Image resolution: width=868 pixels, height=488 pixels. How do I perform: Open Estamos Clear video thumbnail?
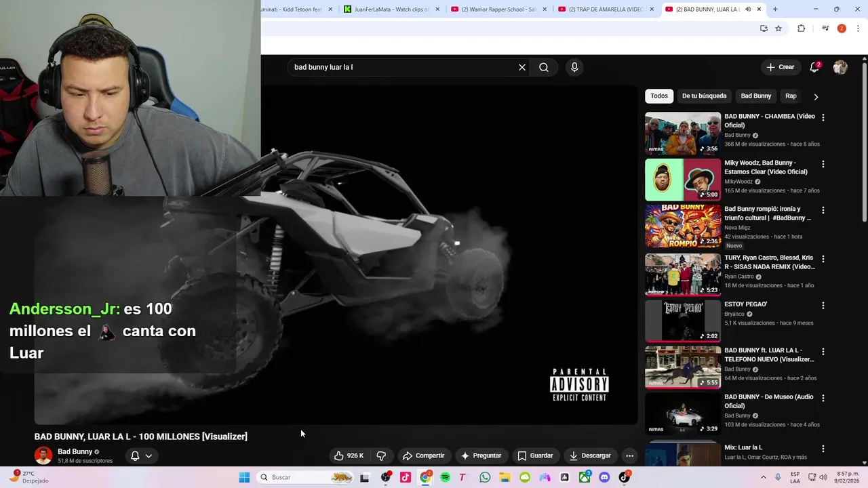click(x=683, y=180)
